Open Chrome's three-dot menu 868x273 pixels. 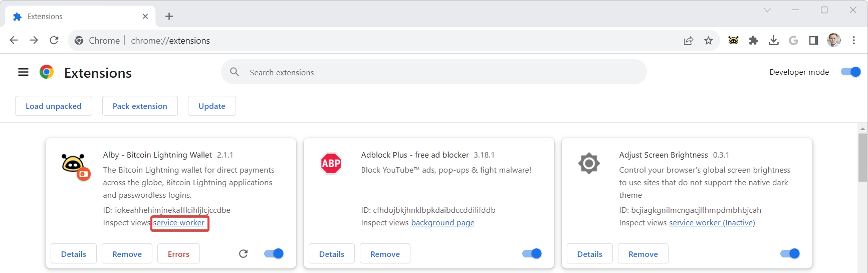click(x=854, y=41)
